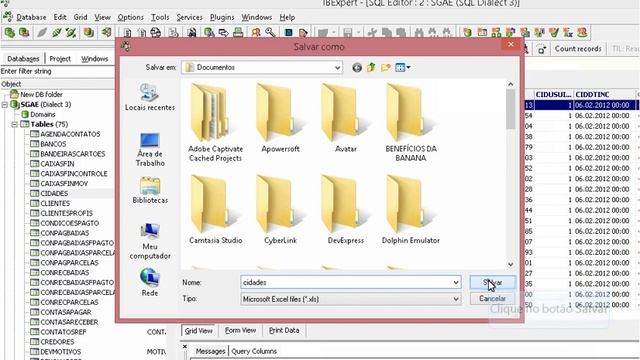
Task: Open the view menu dropdown in dialog
Action: [x=403, y=67]
